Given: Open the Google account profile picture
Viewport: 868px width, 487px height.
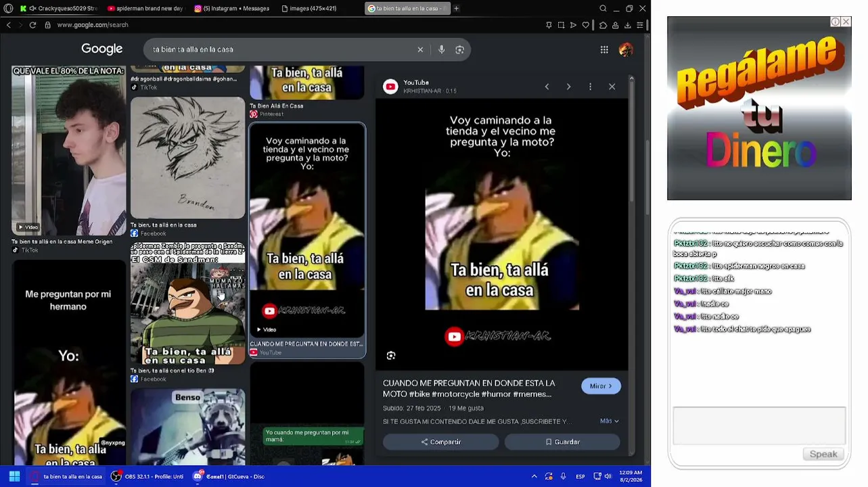Looking at the screenshot, I should (x=626, y=49).
